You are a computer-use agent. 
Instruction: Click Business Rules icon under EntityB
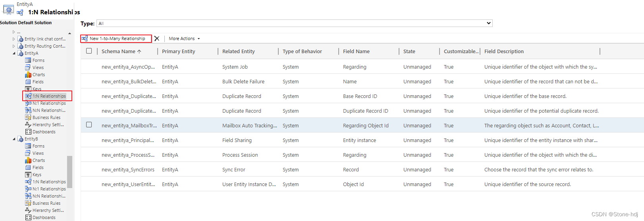tap(28, 203)
